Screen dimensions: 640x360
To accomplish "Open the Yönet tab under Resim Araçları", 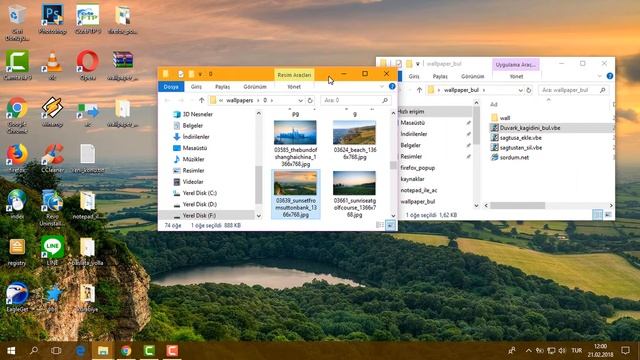I will (294, 87).
